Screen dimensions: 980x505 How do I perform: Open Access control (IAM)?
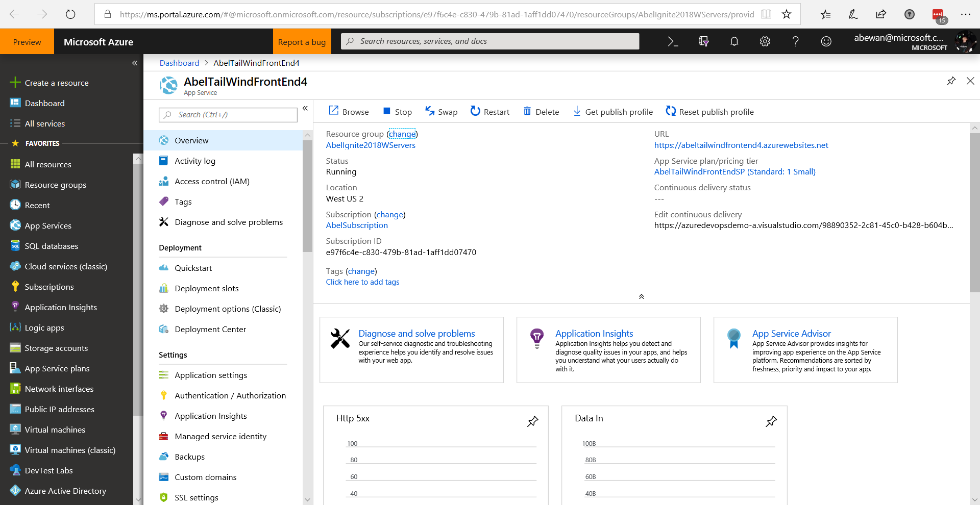[223, 181]
